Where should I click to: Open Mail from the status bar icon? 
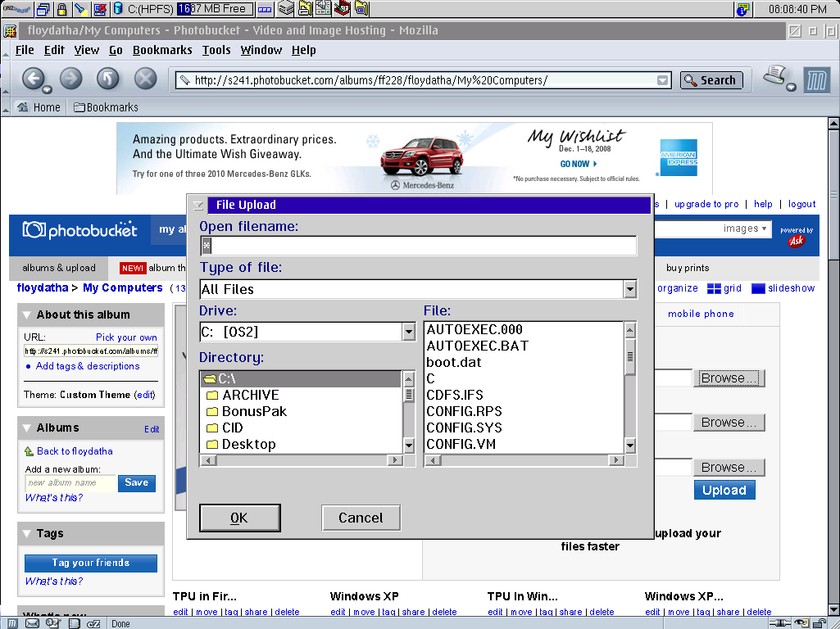[33, 623]
